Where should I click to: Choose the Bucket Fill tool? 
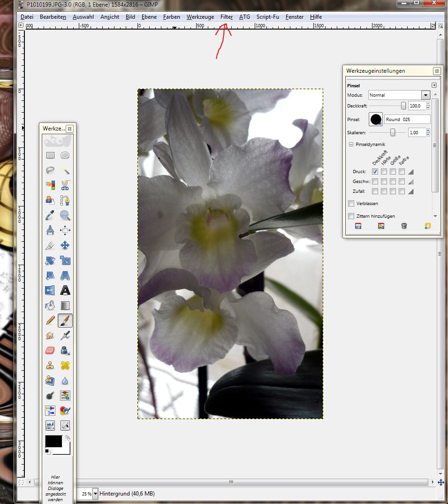point(50,305)
